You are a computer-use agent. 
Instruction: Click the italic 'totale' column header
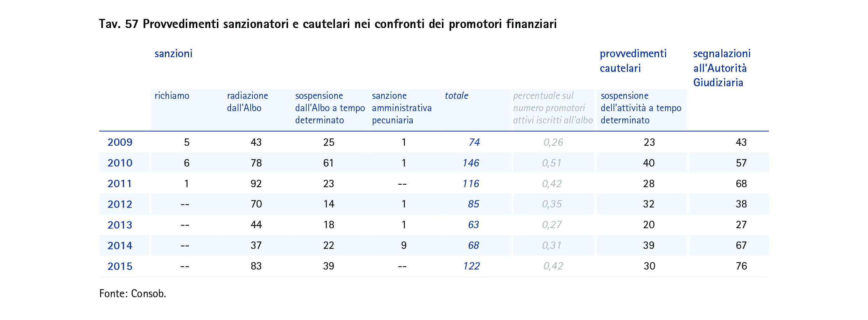pyautogui.click(x=456, y=96)
